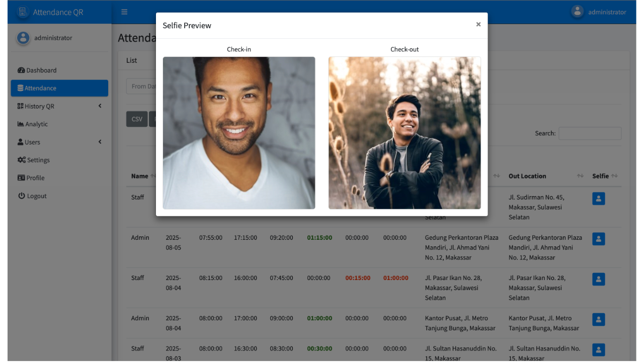Click Out Location cell Jl. Sudirman No. 45
This screenshot has height=362, width=644.
(536, 207)
